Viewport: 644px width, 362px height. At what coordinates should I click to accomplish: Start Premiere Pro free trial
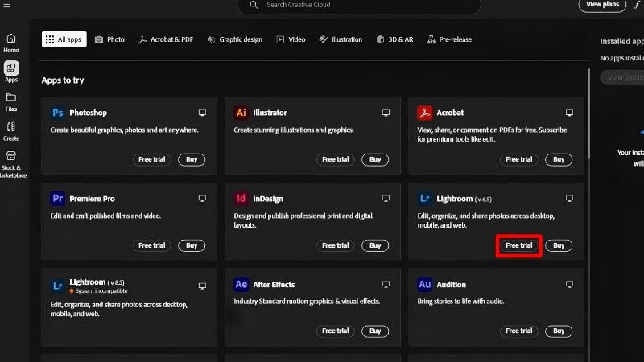[151, 245]
